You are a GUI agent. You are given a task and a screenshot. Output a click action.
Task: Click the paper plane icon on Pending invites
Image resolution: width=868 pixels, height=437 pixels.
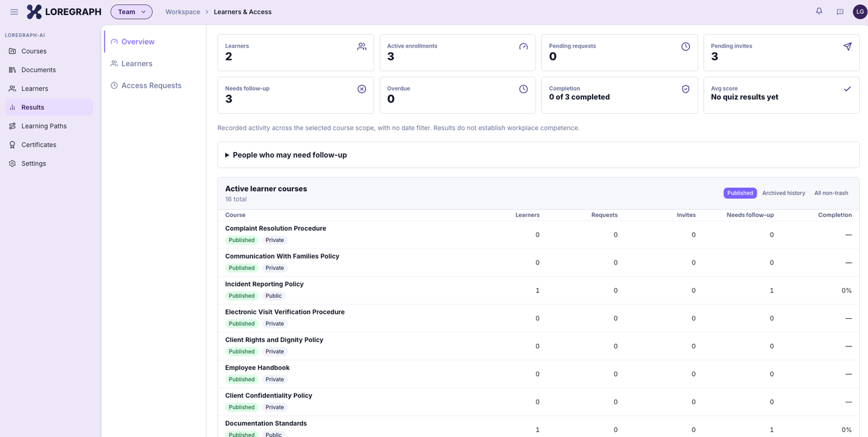(847, 47)
